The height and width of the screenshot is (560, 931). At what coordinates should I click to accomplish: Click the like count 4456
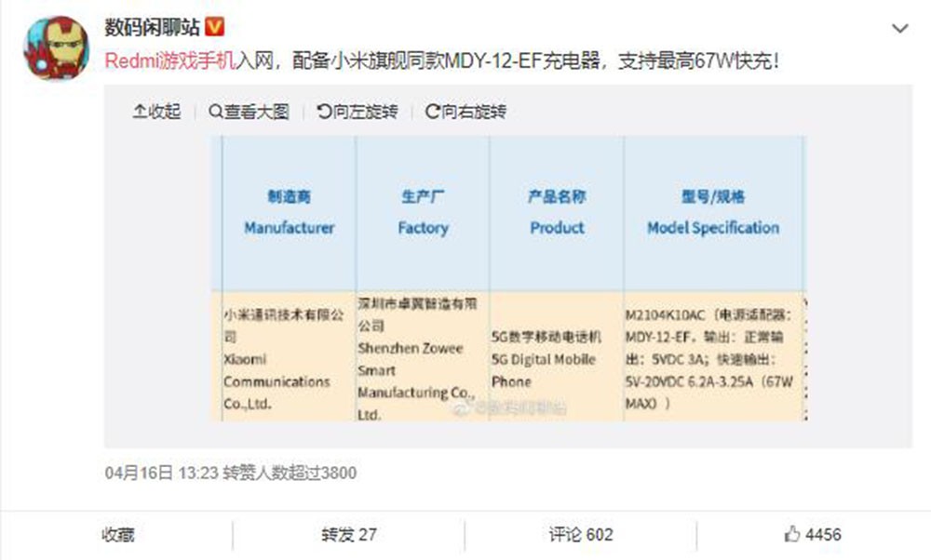tap(824, 535)
